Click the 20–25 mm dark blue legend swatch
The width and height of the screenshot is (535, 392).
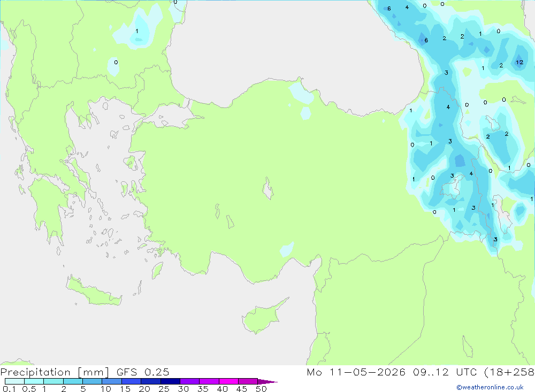pos(151,381)
